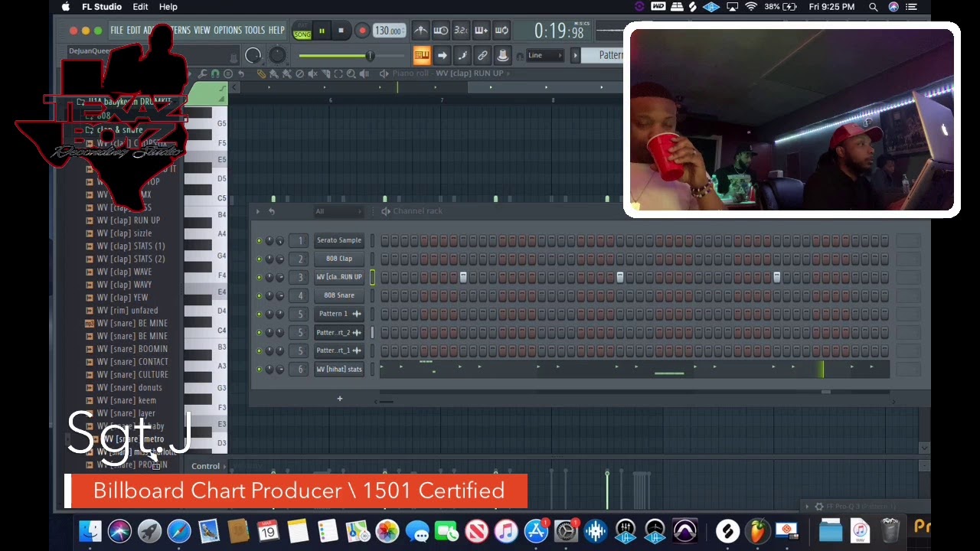Image resolution: width=980 pixels, height=551 pixels.
Task: Adjust the master pitch knob
Action: (x=277, y=55)
